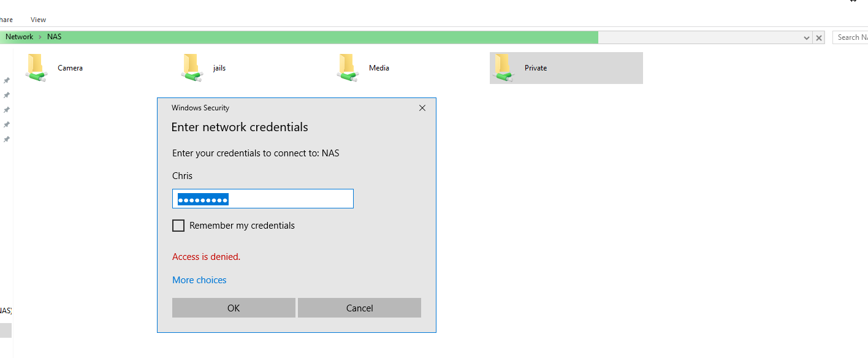Switch to the View ribbon tab
This screenshot has width=868, height=358.
[38, 20]
